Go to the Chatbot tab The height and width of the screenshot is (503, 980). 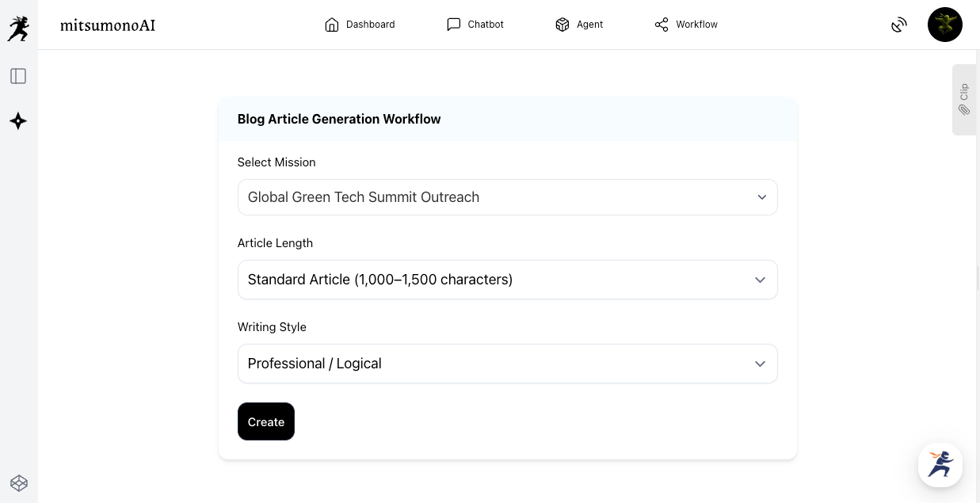click(x=475, y=25)
